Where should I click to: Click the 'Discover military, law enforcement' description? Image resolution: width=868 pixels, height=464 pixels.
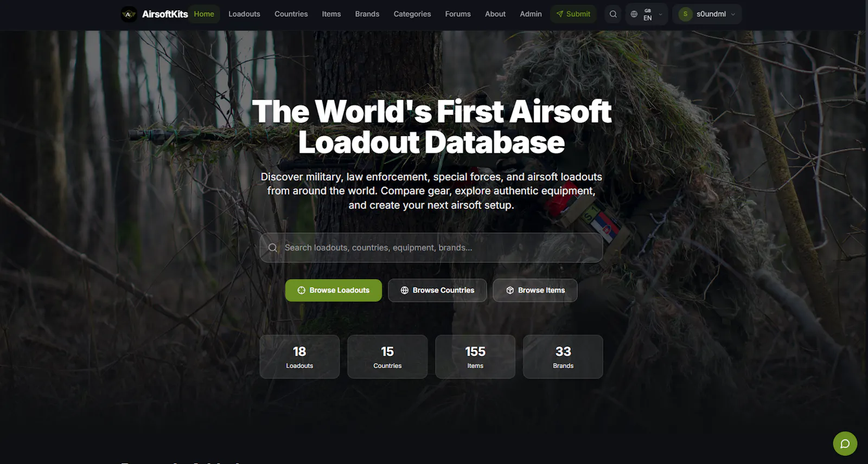[431, 191]
